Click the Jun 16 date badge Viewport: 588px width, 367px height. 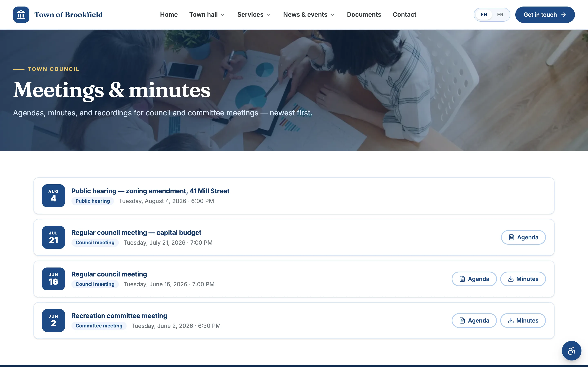[53, 279]
